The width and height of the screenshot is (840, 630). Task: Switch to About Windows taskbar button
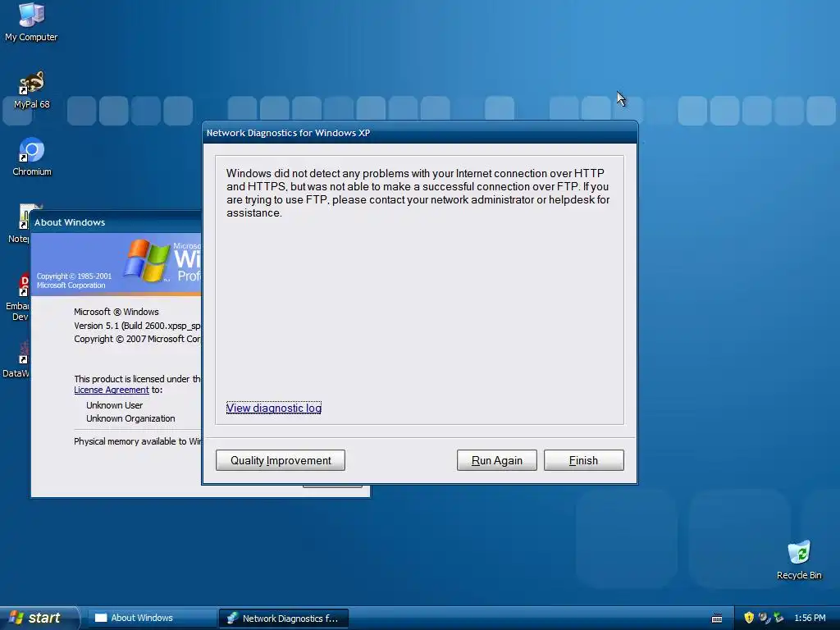click(152, 618)
